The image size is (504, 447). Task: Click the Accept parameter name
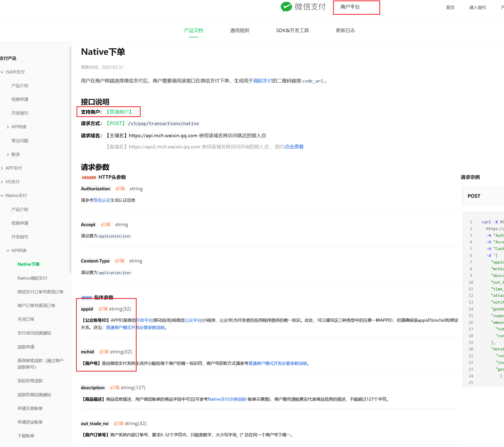88,225
